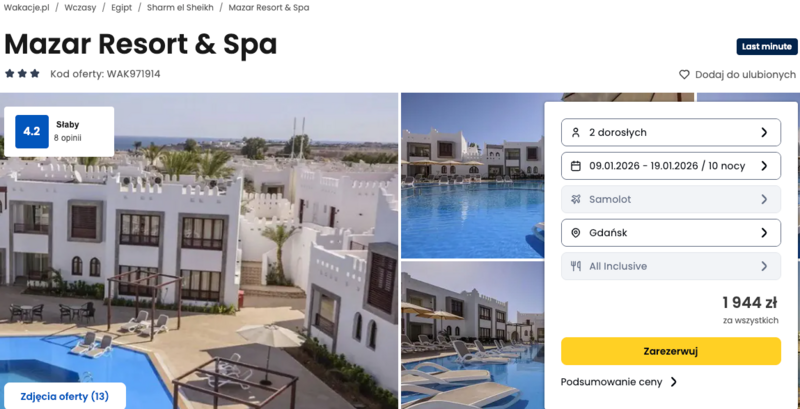The width and height of the screenshot is (800, 409).
Task: Click the yellow Zarezerwuj button
Action: 671,351
